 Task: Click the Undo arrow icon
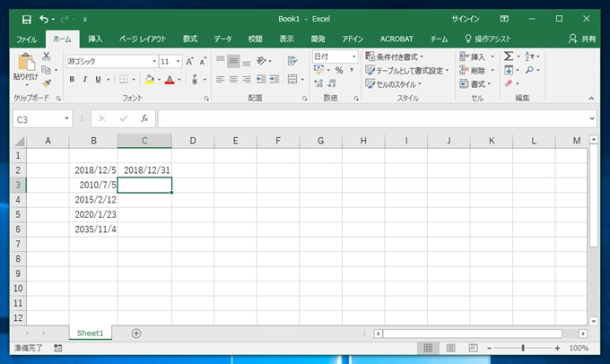point(44,19)
